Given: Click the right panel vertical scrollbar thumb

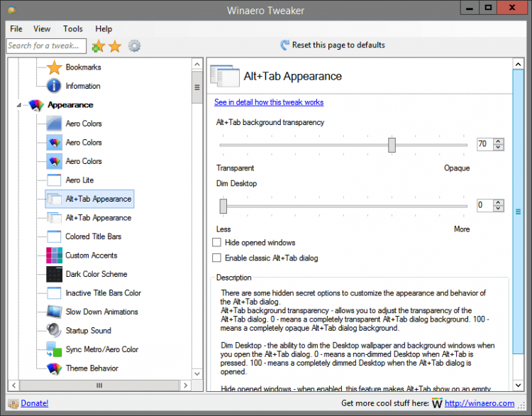Looking at the screenshot, I should tap(518, 212).
